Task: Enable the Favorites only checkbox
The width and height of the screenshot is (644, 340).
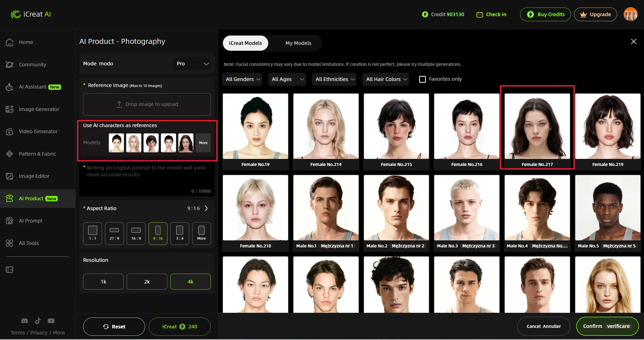Action: [x=422, y=79]
